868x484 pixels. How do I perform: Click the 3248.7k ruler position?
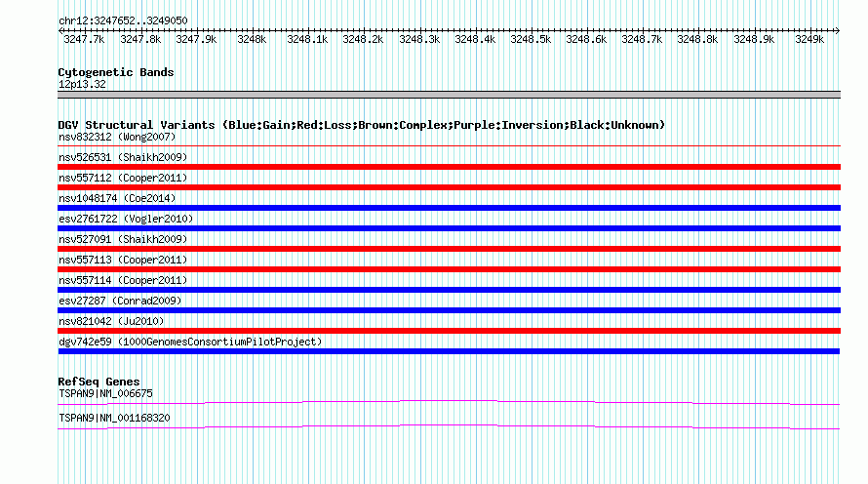pos(642,39)
